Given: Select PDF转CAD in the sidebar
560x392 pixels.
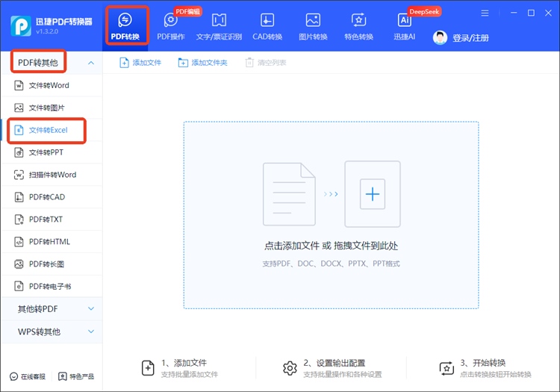Looking at the screenshot, I should coord(52,197).
